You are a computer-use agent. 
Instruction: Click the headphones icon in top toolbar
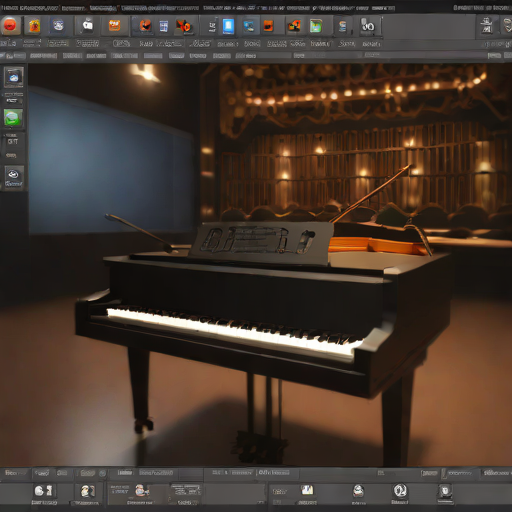point(368,26)
